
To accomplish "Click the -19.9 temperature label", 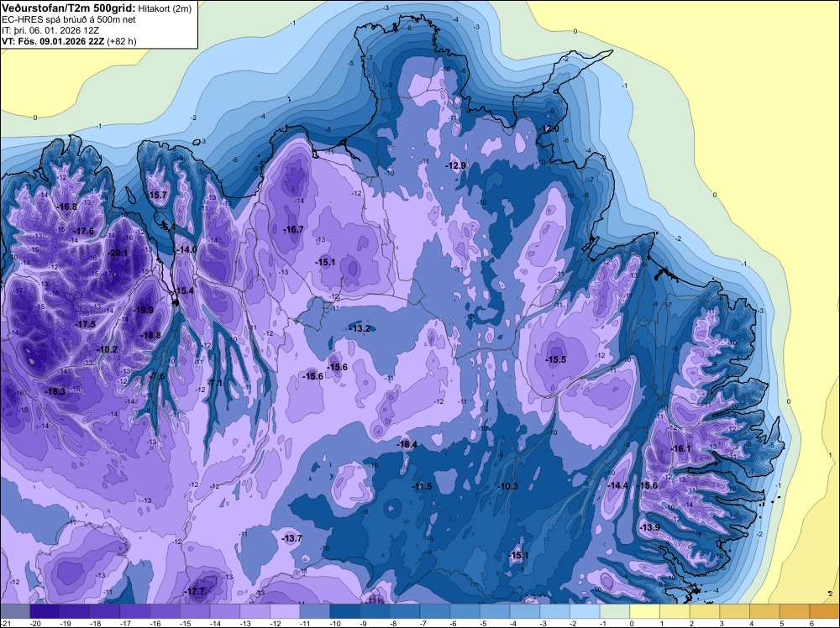I will (144, 310).
